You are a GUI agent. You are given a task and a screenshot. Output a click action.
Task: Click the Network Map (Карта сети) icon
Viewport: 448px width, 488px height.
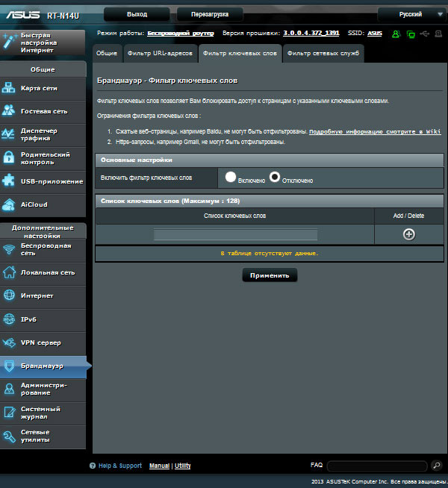10,88
